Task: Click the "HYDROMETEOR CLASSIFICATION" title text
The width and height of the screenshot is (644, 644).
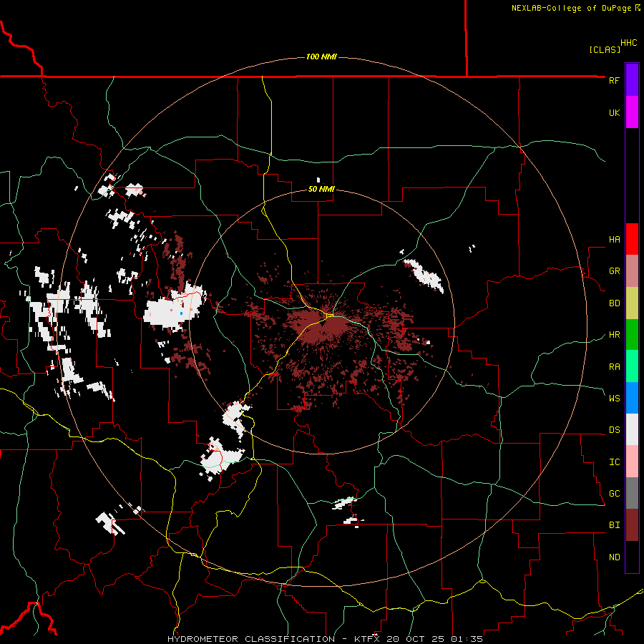Action: click(x=251, y=639)
